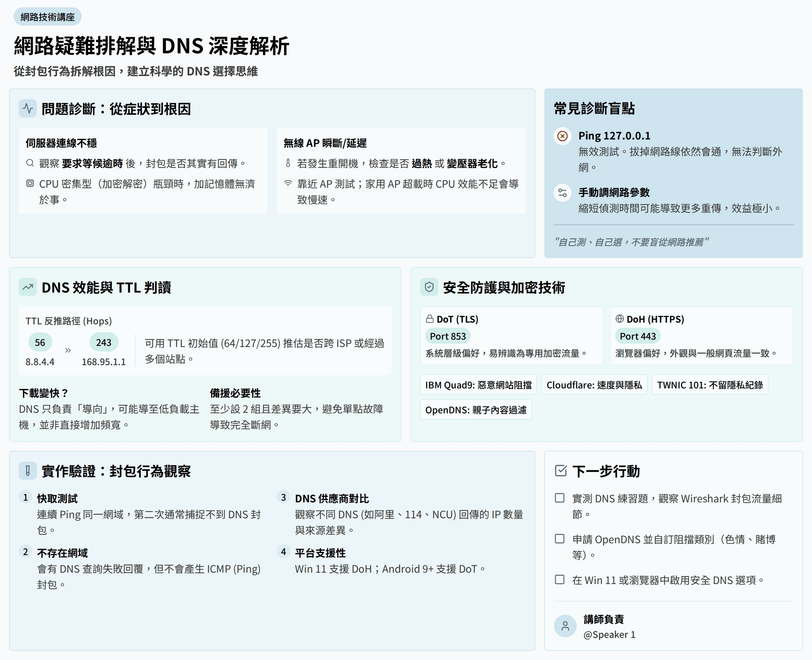Click the red X icon beside Ping 127.0.0.1
812x660 pixels.
562,136
